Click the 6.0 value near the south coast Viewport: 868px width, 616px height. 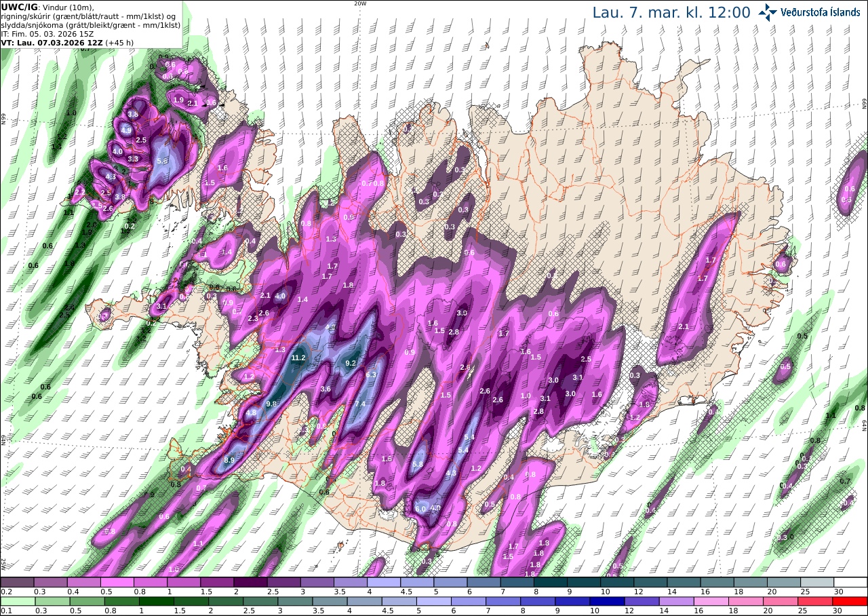tap(420, 509)
